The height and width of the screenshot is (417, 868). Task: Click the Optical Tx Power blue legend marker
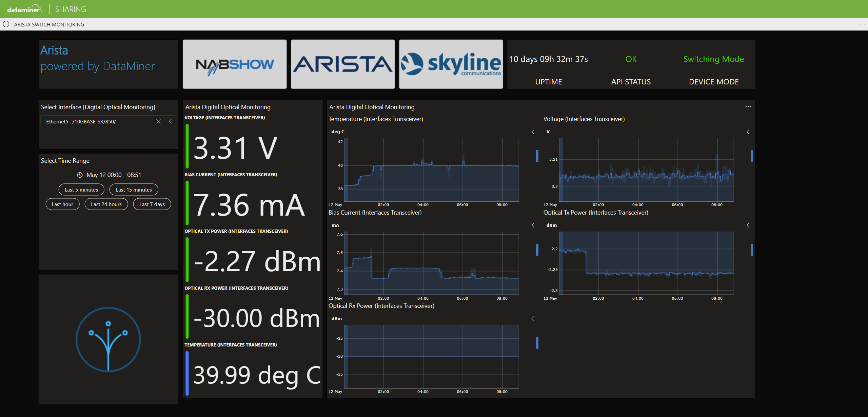coord(752,250)
